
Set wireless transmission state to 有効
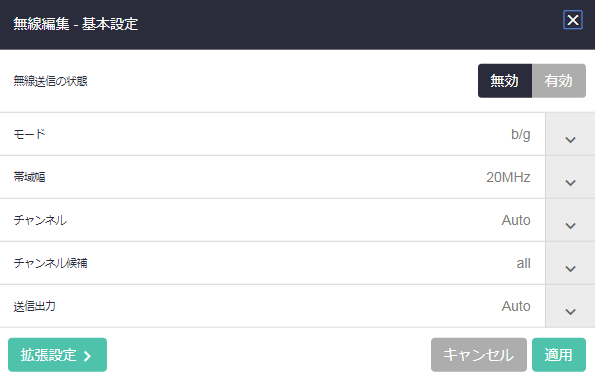point(559,81)
